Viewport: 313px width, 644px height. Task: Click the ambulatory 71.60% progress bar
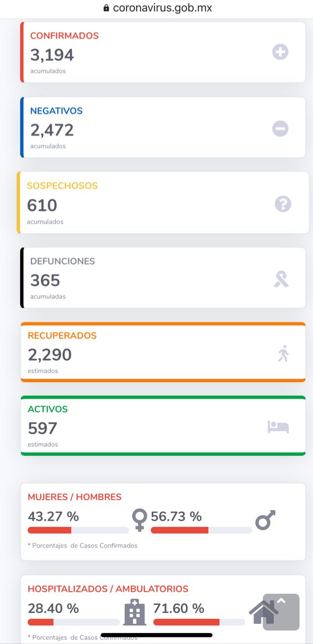point(199,622)
